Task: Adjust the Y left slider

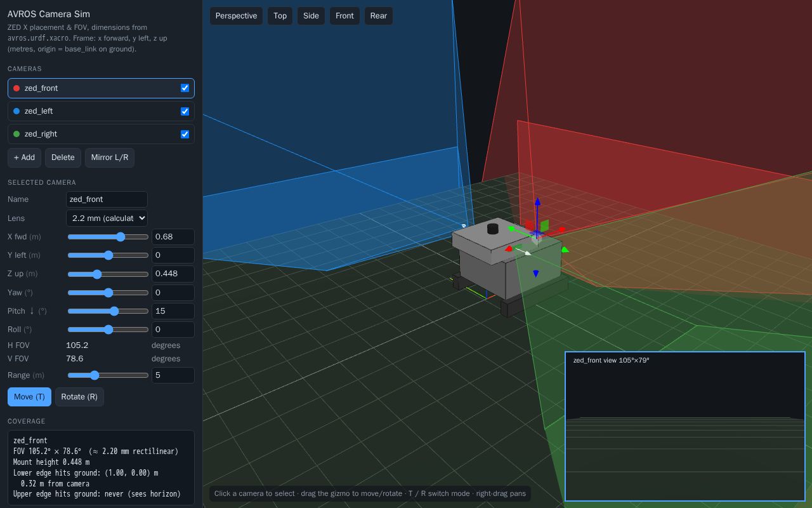Action: (108, 255)
